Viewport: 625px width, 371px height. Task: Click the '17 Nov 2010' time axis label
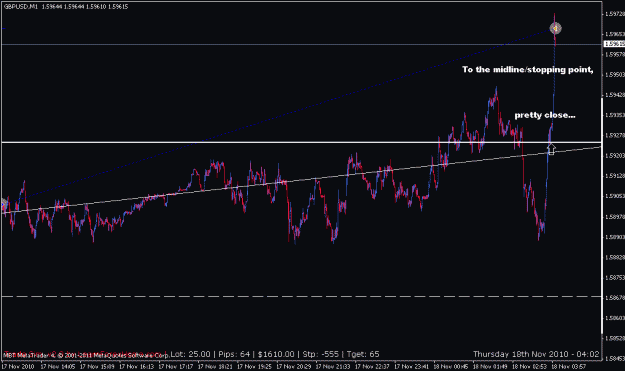18,366
